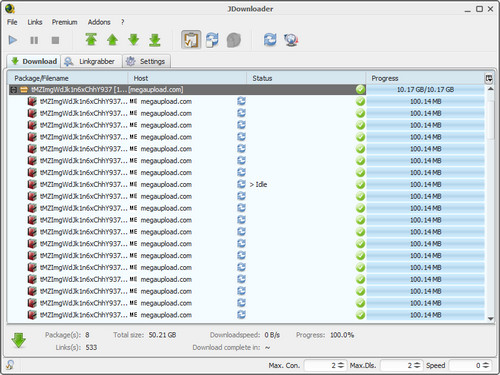The height and width of the screenshot is (375, 500).
Task: Switch to the Linkgrabber tab
Action: 91,61
